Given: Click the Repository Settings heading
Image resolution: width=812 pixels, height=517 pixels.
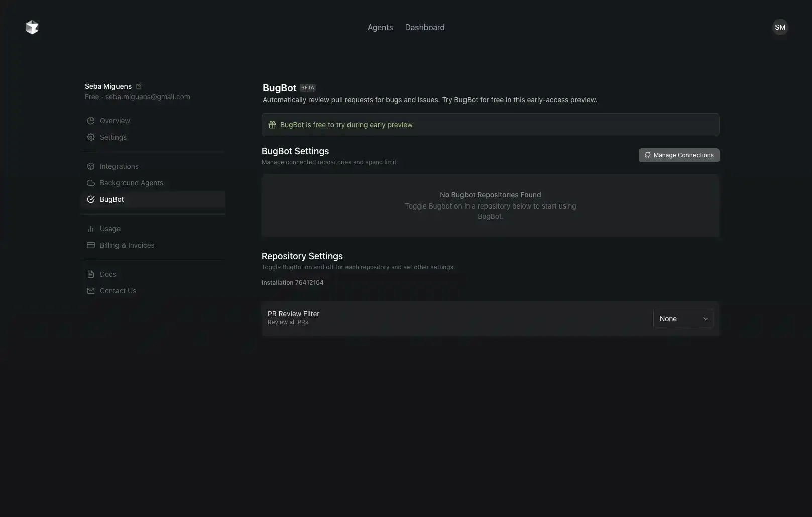Looking at the screenshot, I should 302,256.
